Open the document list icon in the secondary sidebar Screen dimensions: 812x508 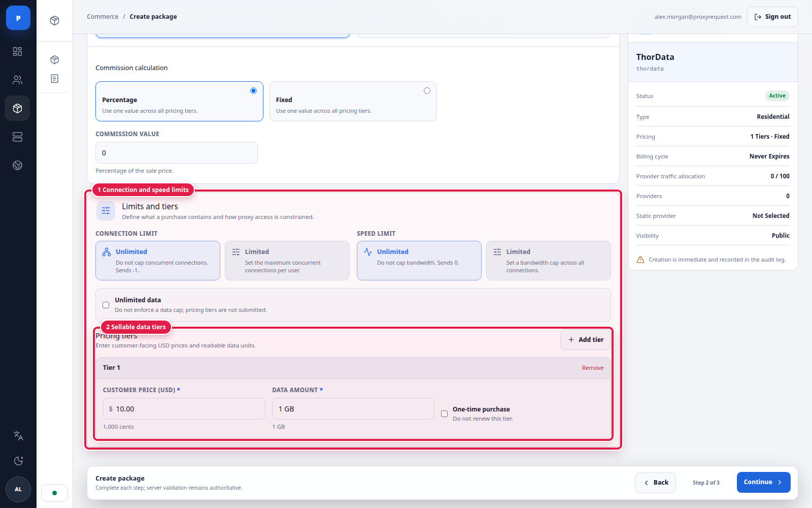(55, 79)
